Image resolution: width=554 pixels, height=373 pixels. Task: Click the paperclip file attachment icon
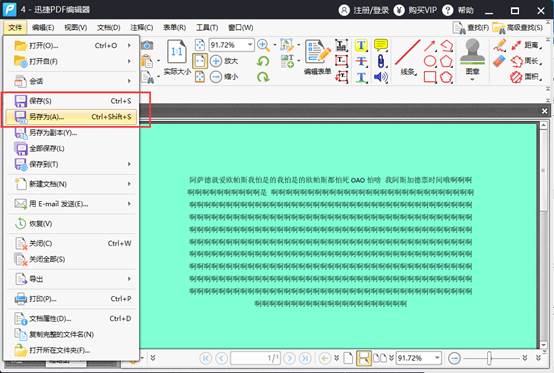(381, 61)
